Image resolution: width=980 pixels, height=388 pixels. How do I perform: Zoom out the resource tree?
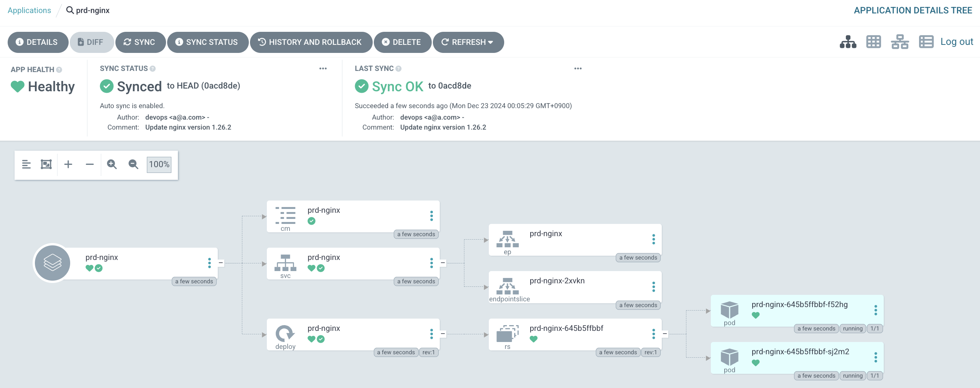[x=133, y=164]
